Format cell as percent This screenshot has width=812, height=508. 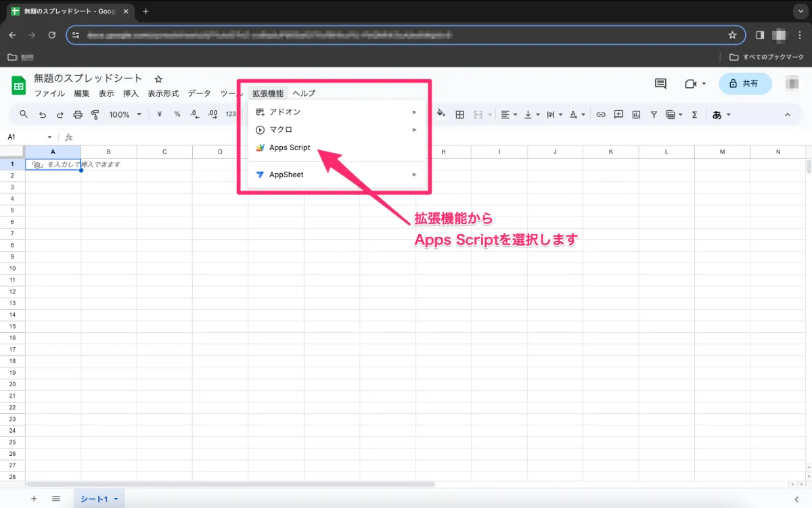coord(177,114)
